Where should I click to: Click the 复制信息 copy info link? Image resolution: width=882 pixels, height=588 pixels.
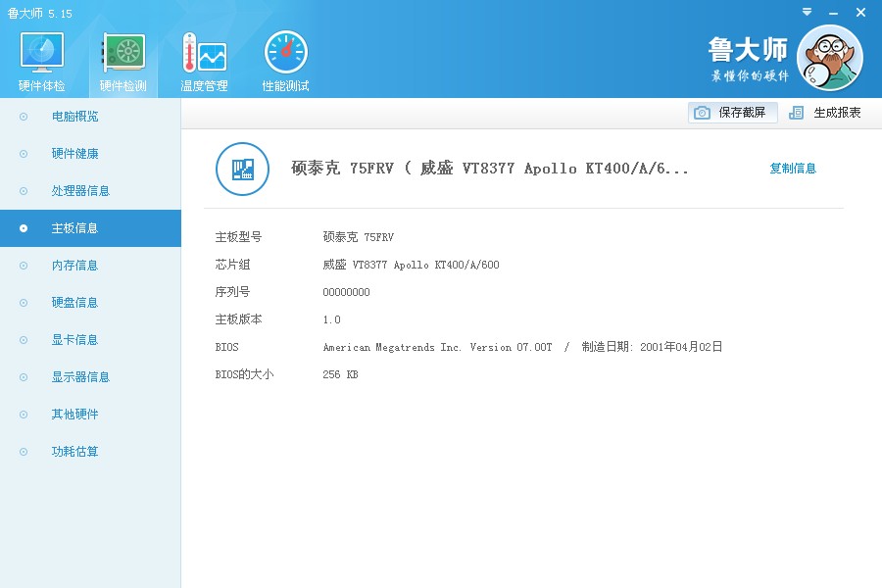(793, 169)
